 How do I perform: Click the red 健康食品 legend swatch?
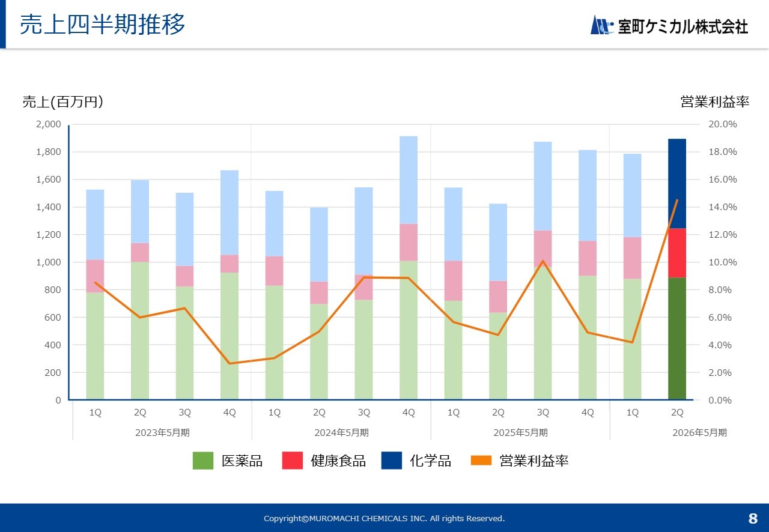point(292,461)
